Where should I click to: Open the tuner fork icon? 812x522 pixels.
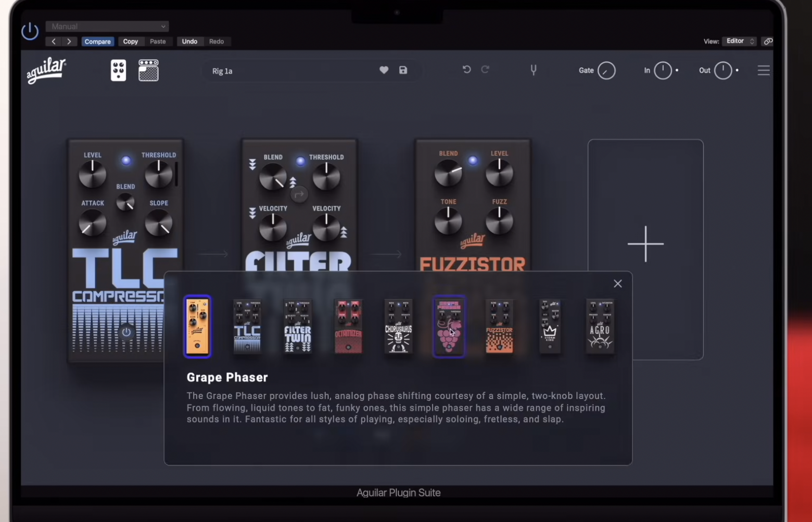pos(534,70)
